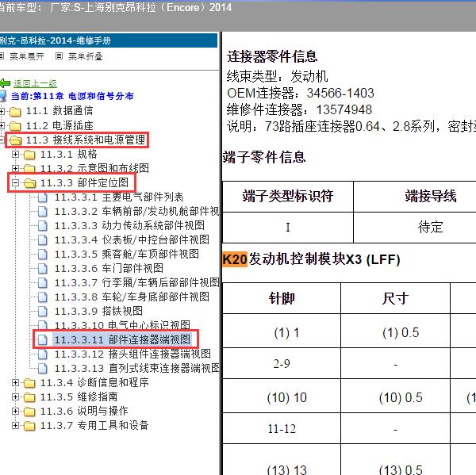Click the 11.3.1 规格 folder icon

click(x=29, y=155)
